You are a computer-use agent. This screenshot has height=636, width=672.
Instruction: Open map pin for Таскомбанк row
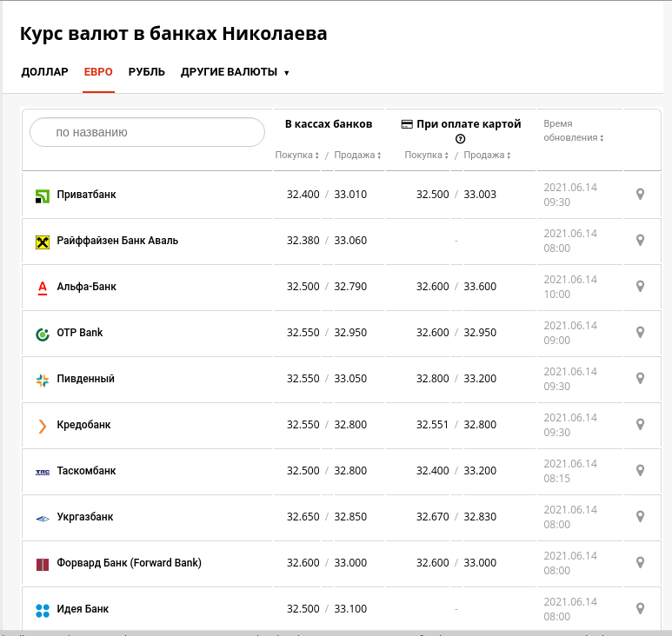point(640,470)
